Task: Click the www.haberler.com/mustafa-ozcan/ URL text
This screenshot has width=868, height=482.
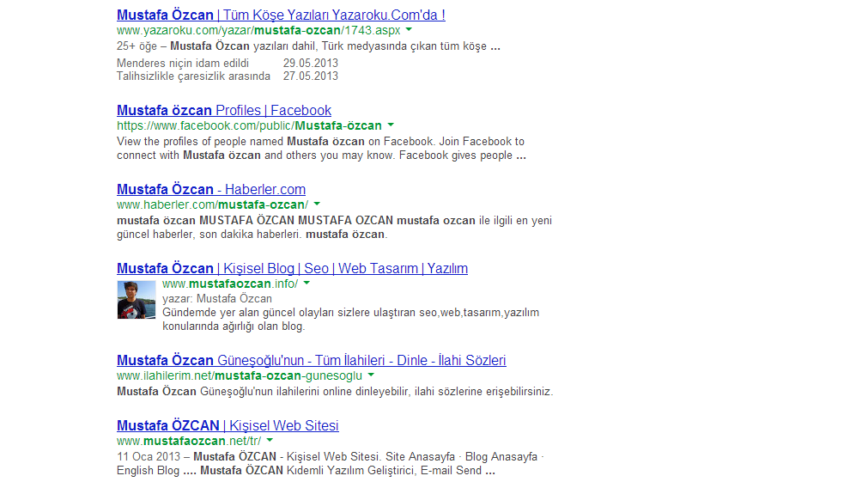Action: tap(213, 205)
